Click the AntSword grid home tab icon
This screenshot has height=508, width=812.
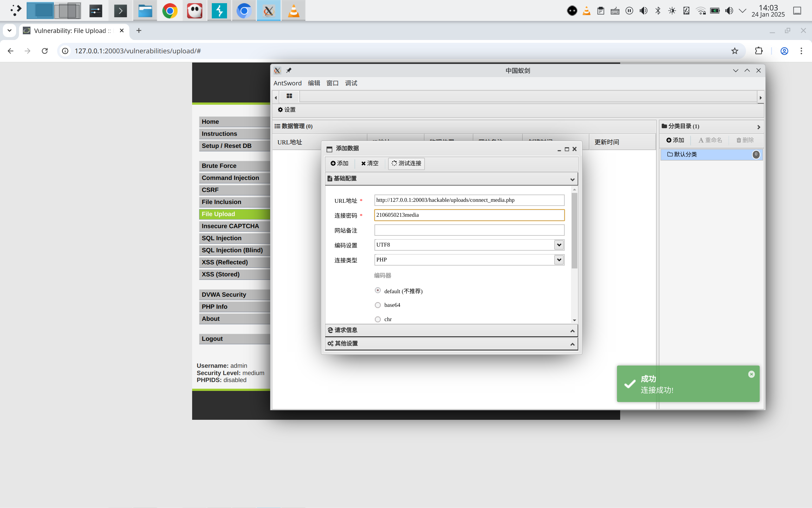[289, 96]
